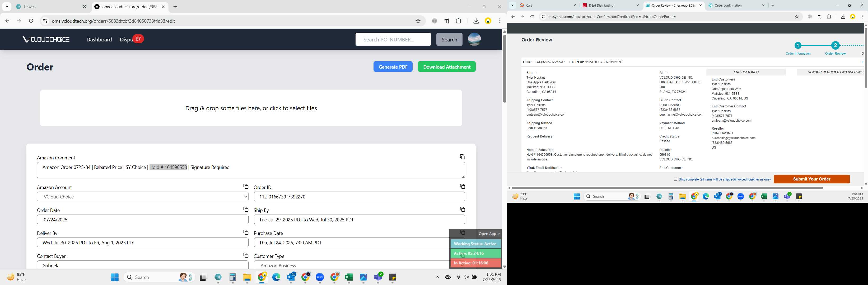868x285 pixels.
Task: Check the Ship complete checkbox
Action: [676, 179]
